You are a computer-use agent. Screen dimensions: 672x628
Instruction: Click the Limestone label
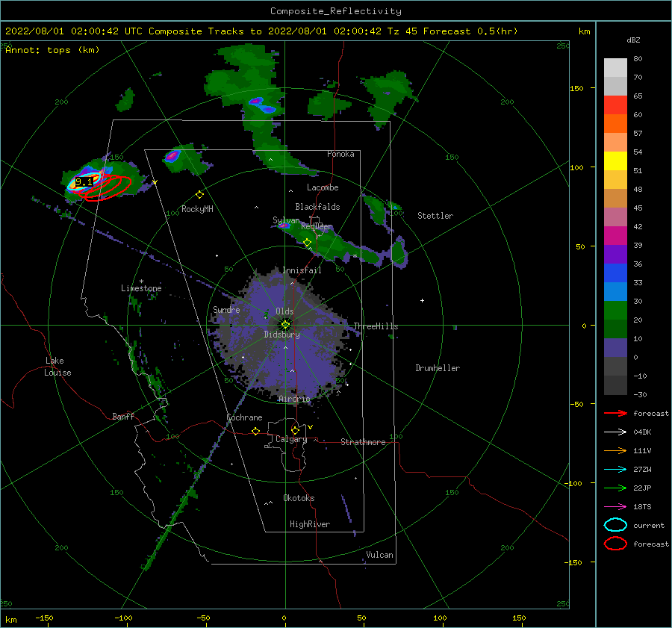(x=141, y=288)
